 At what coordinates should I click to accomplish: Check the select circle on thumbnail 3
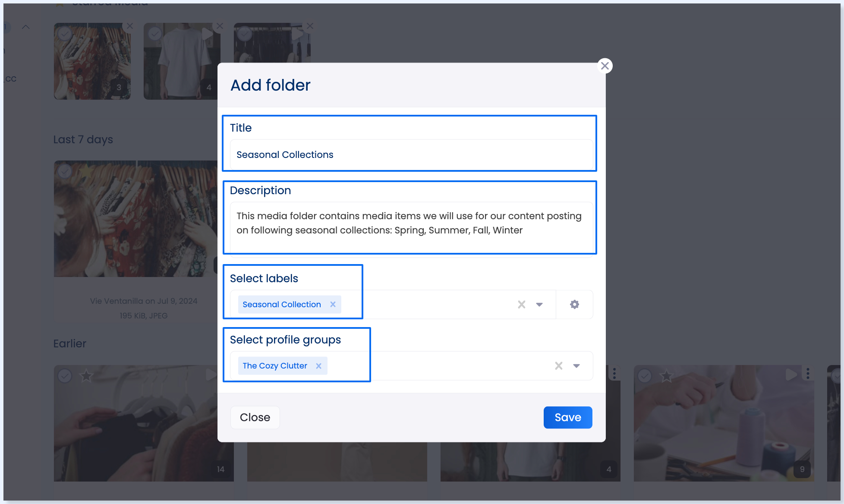click(64, 33)
